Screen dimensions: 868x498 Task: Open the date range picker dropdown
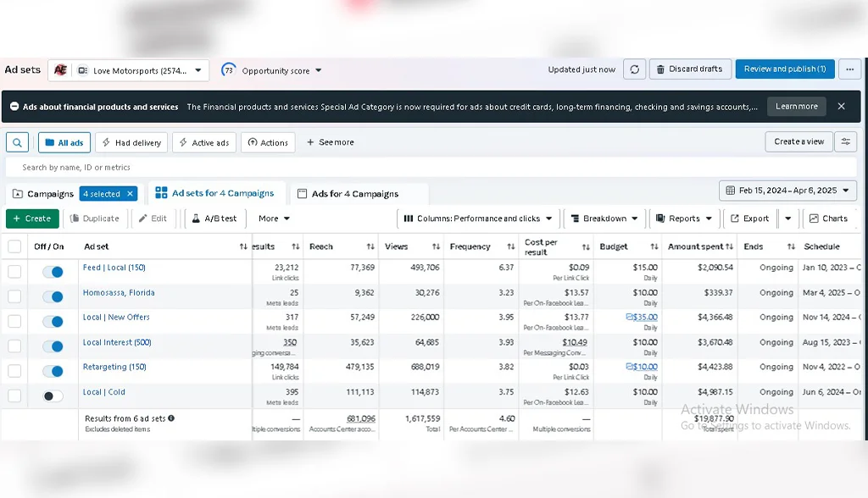787,191
